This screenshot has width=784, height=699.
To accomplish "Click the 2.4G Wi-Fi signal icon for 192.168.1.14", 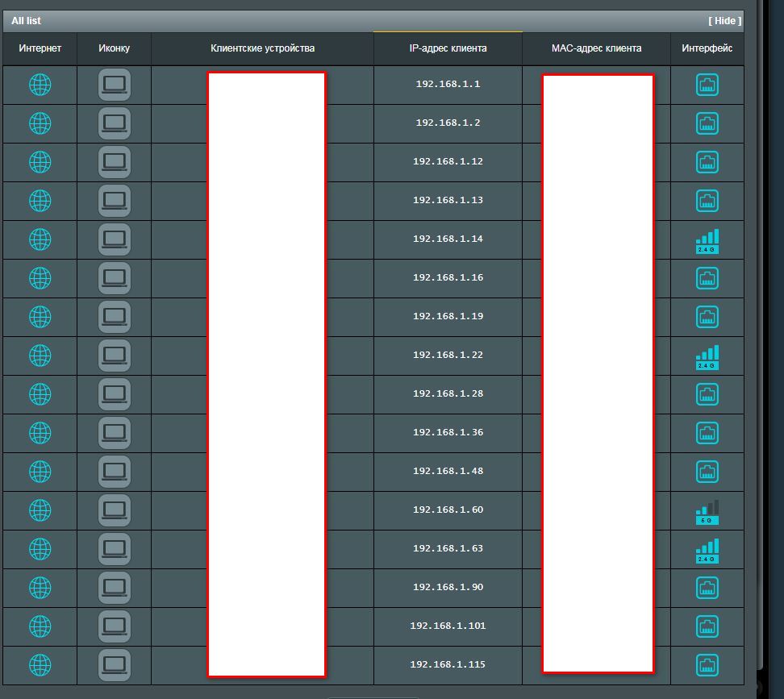I will click(707, 240).
